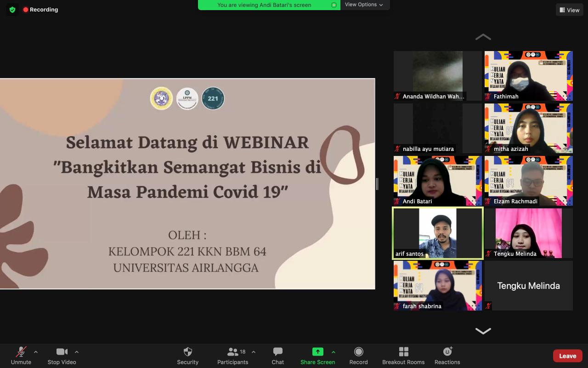The height and width of the screenshot is (368, 588).
Task: Expand share options arrow beside Share Screen
Action: coord(334,352)
